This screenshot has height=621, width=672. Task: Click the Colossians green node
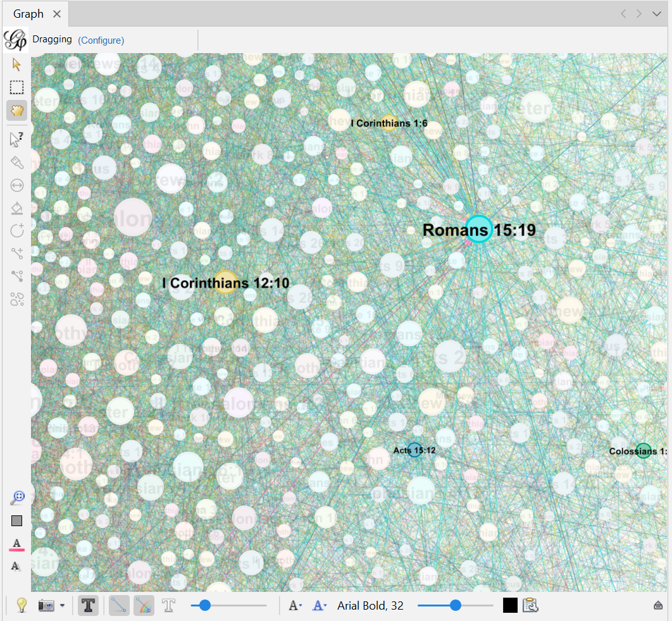(643, 450)
